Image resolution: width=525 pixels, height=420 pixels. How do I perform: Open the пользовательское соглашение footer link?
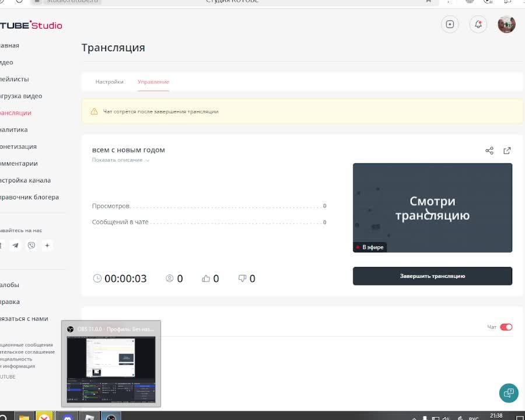pyautogui.click(x=27, y=352)
